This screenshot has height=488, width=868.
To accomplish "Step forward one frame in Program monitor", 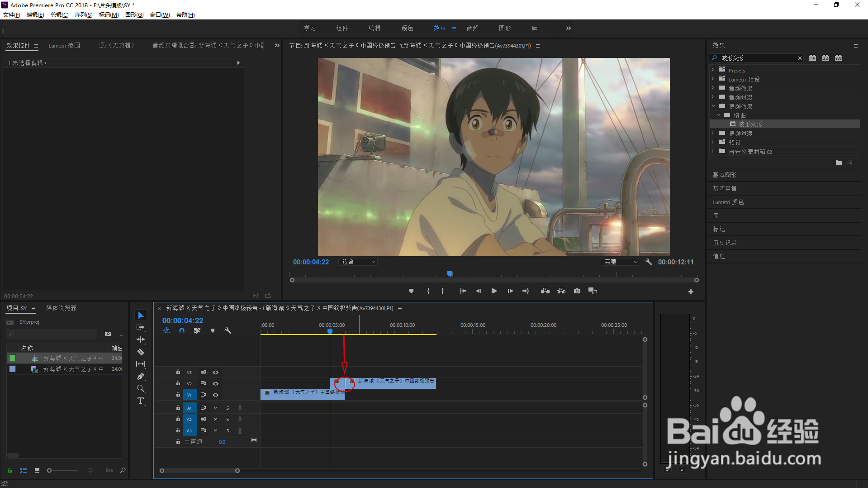I will 510,291.
